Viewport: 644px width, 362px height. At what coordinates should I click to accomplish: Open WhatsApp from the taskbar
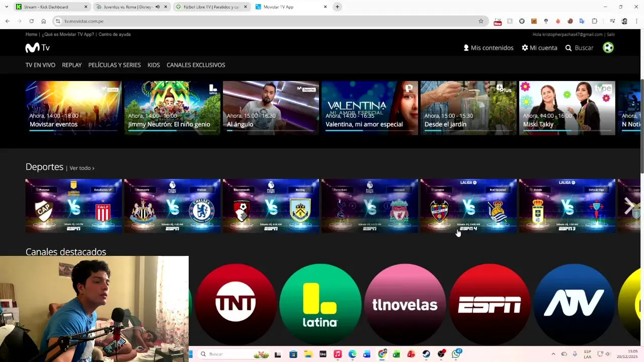(x=456, y=354)
